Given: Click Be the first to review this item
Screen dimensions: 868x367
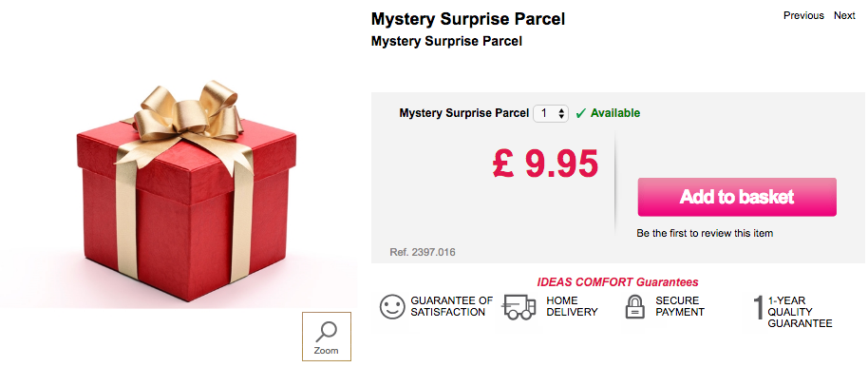Looking at the screenshot, I should tap(705, 233).
